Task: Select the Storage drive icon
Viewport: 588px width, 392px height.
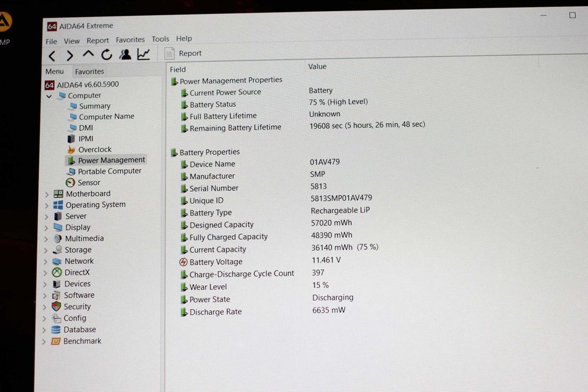Action: [58, 250]
